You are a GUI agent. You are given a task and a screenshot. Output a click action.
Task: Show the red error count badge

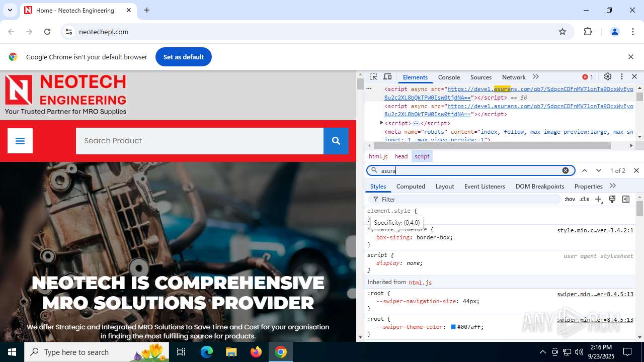(588, 77)
